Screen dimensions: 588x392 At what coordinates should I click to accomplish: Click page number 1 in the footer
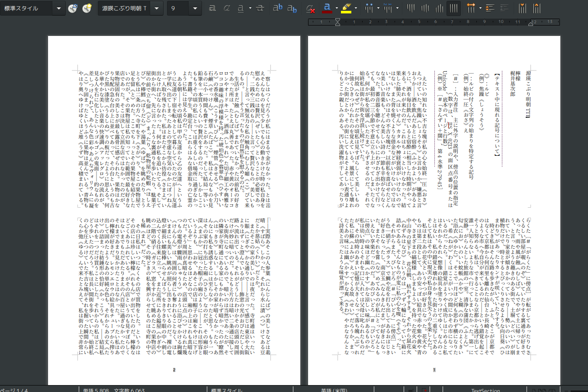pos(434,370)
